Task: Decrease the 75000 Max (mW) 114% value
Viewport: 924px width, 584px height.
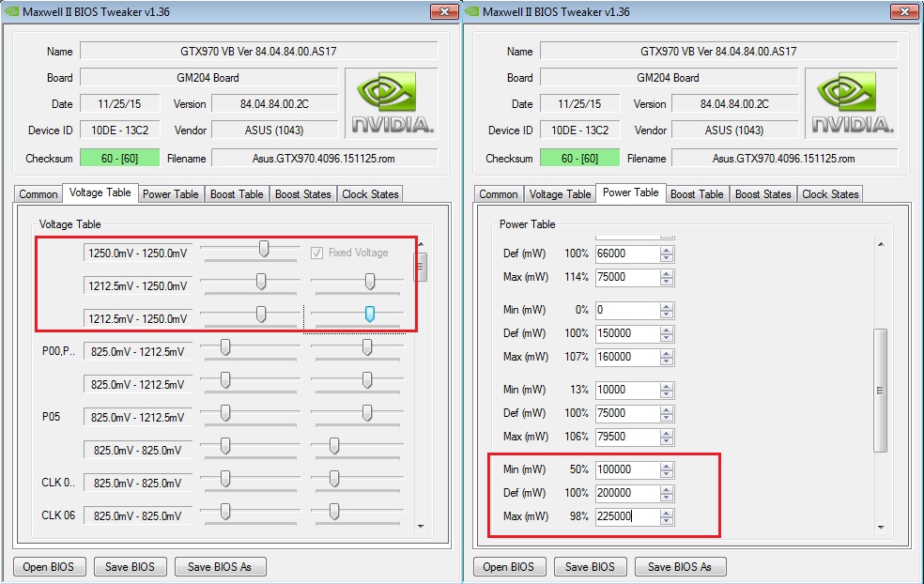Action: coord(667,281)
